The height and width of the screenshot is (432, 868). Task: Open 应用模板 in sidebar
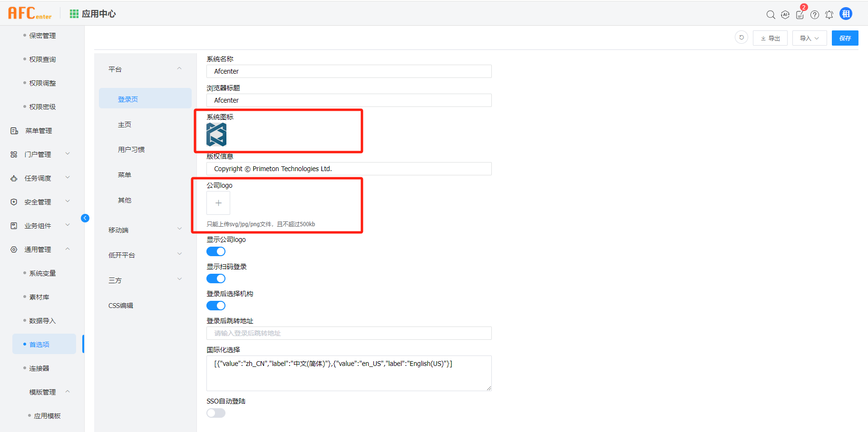(x=47, y=416)
